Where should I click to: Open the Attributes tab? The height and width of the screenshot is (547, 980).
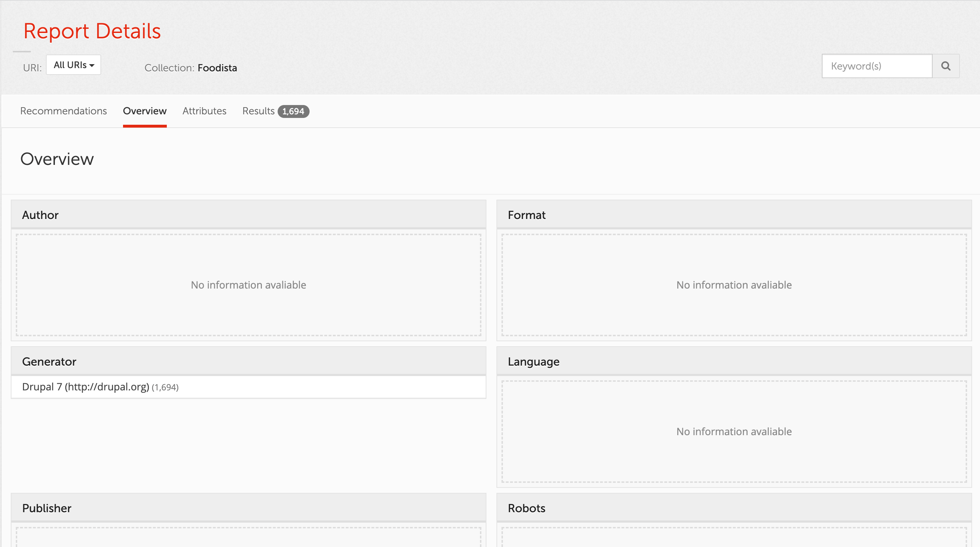(204, 111)
